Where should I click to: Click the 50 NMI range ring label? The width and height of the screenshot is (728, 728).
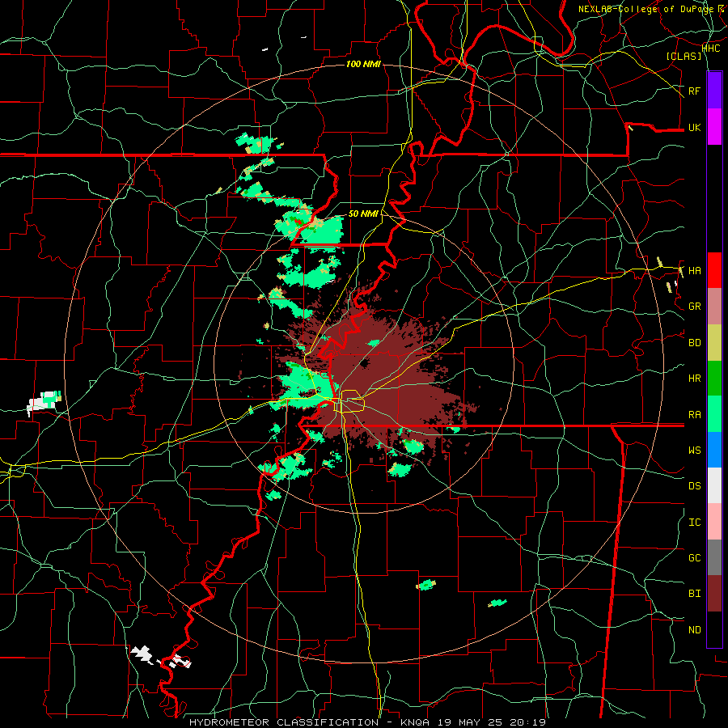[363, 214]
